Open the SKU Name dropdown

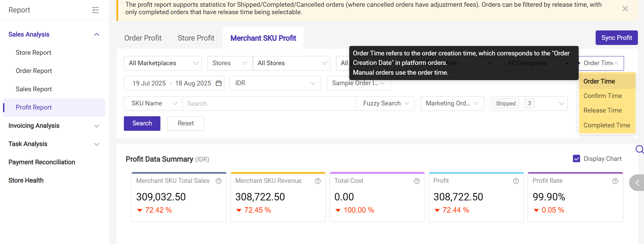click(x=153, y=103)
